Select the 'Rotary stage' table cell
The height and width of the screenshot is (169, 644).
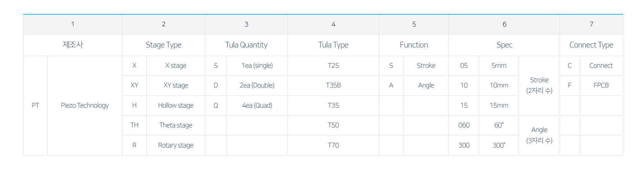coord(176,145)
